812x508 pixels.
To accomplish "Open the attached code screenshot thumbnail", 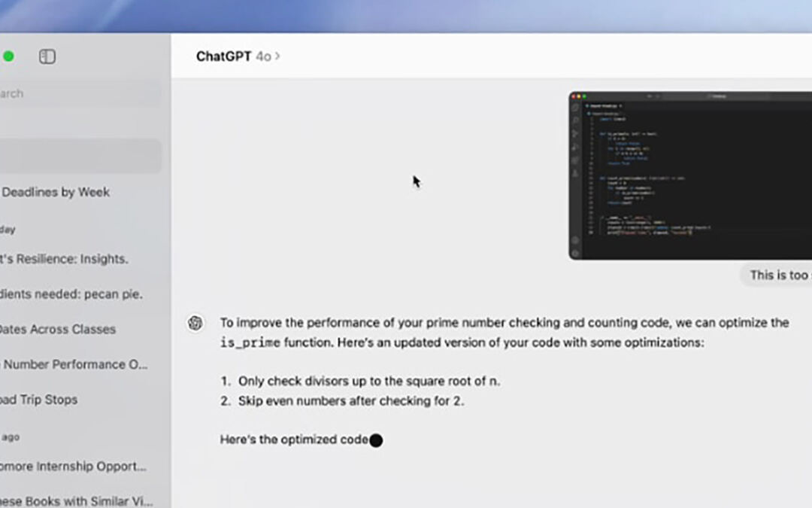I will 690,176.
